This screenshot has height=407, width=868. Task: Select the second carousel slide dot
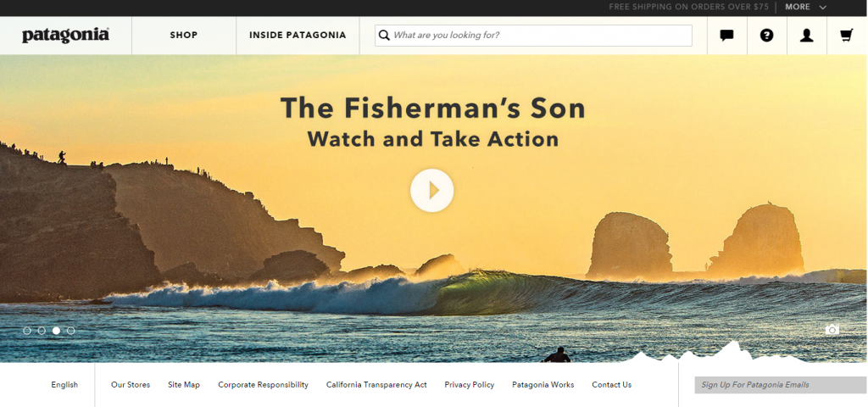tap(42, 331)
